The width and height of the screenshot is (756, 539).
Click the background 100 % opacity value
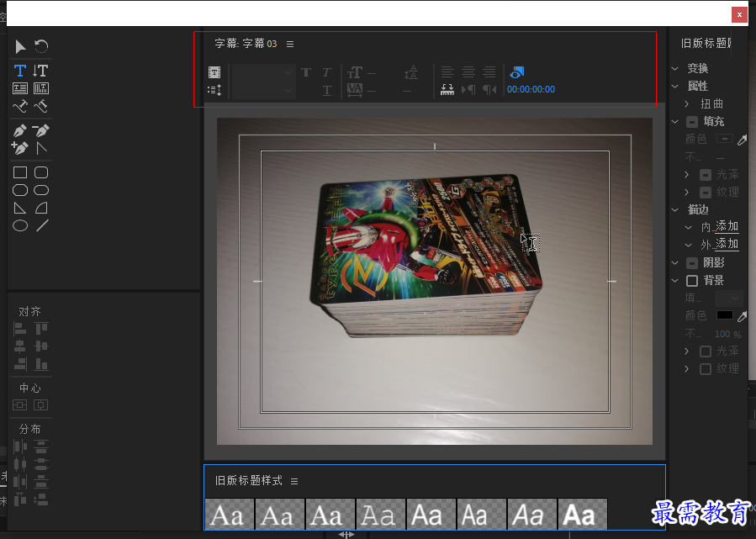tap(728, 334)
